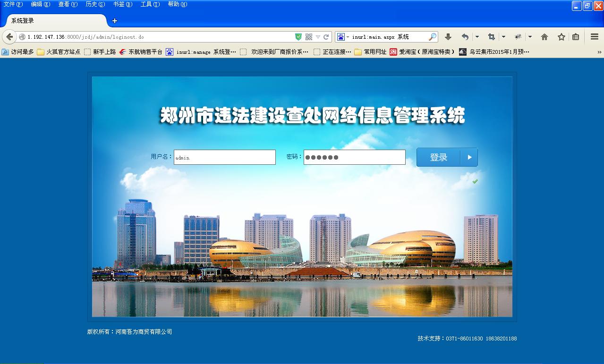This screenshot has height=364, width=604.
Task: Open the 乌云集市2015年1月 bookmark
Action: pos(494,52)
